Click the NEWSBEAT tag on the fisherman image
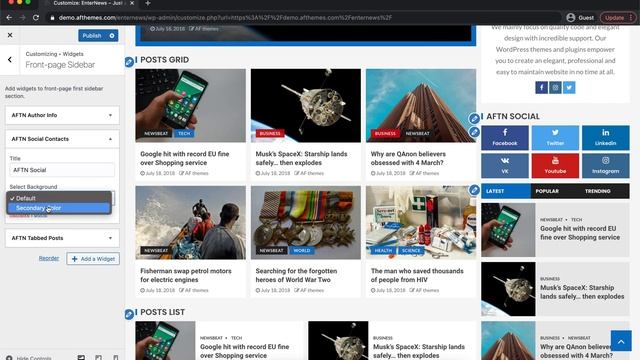 click(156, 251)
